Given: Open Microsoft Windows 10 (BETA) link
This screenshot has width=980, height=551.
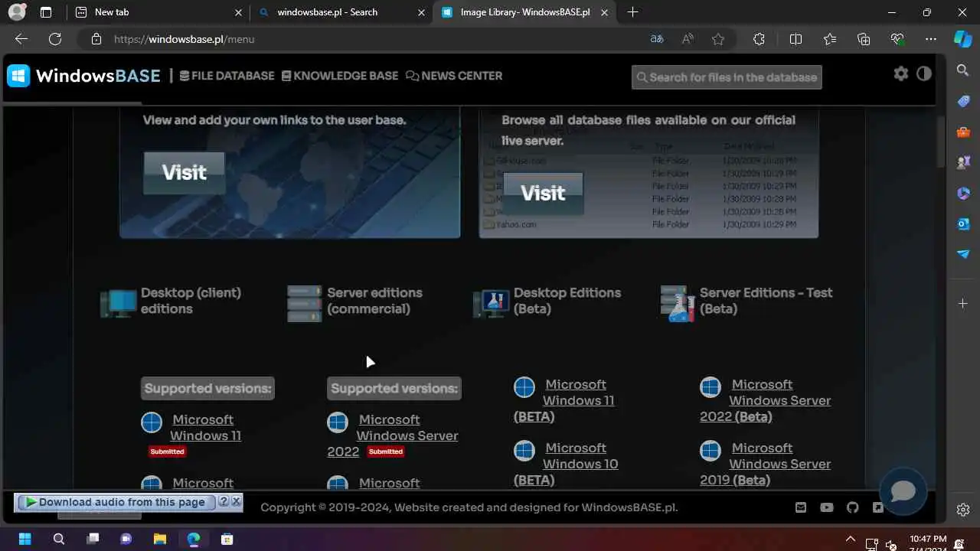Looking at the screenshot, I should [566, 464].
